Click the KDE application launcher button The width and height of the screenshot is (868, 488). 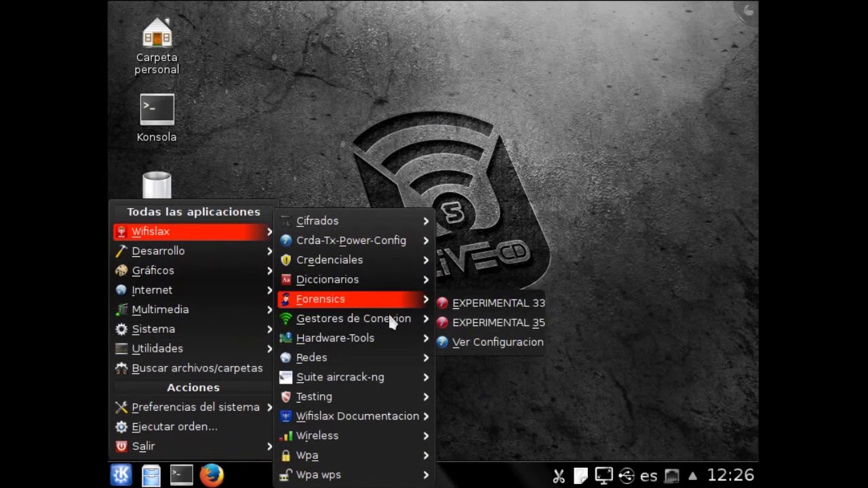pyautogui.click(x=121, y=475)
